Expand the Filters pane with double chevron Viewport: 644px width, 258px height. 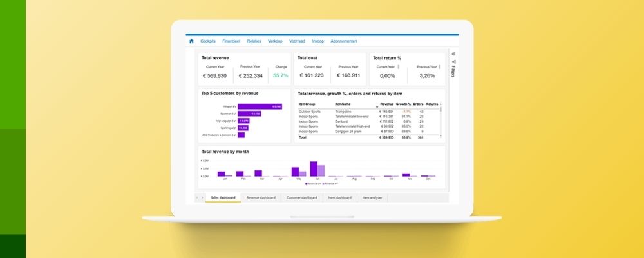coord(453,54)
